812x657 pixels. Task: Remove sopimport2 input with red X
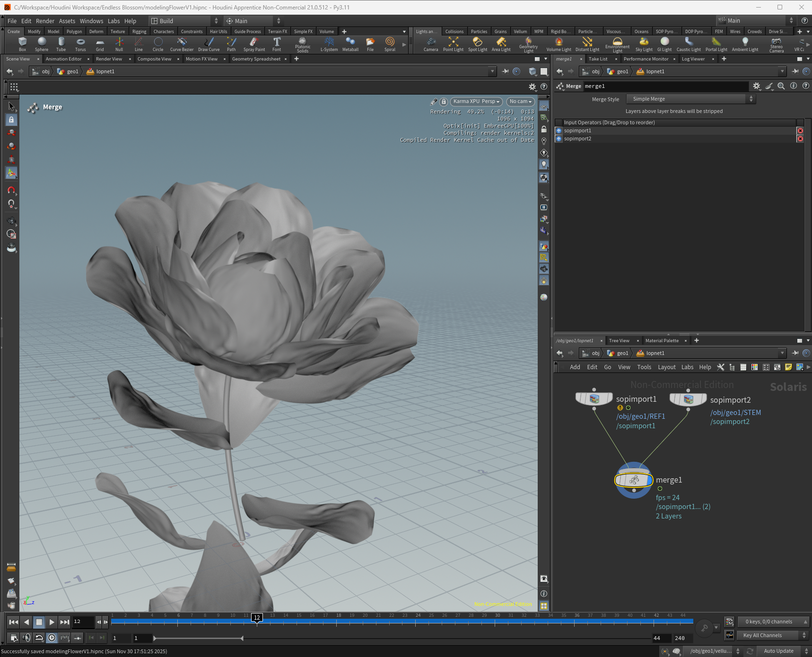[x=800, y=139]
